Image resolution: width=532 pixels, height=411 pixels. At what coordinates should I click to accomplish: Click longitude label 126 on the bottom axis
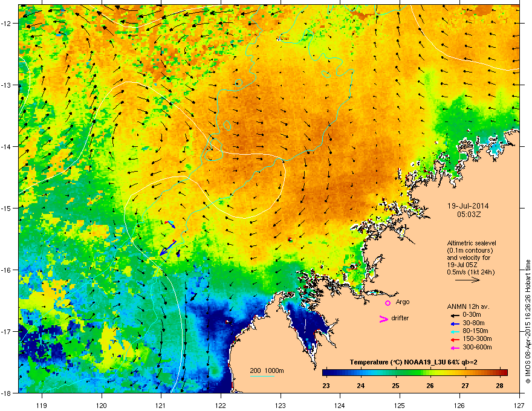tap(459, 405)
